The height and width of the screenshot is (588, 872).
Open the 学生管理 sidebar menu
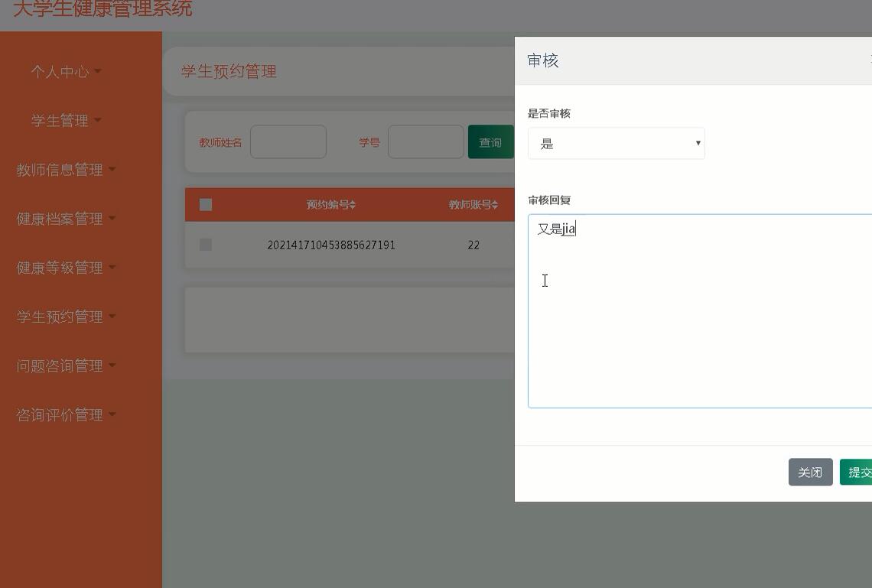point(66,121)
